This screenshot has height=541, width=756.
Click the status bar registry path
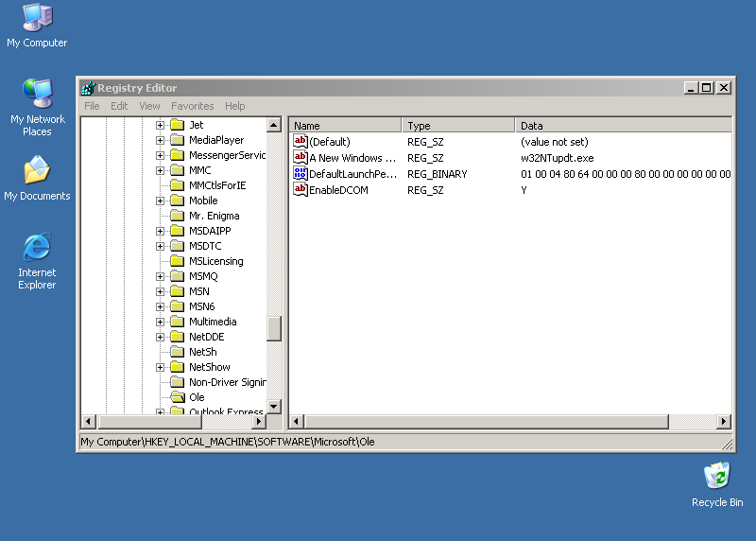pos(228,442)
